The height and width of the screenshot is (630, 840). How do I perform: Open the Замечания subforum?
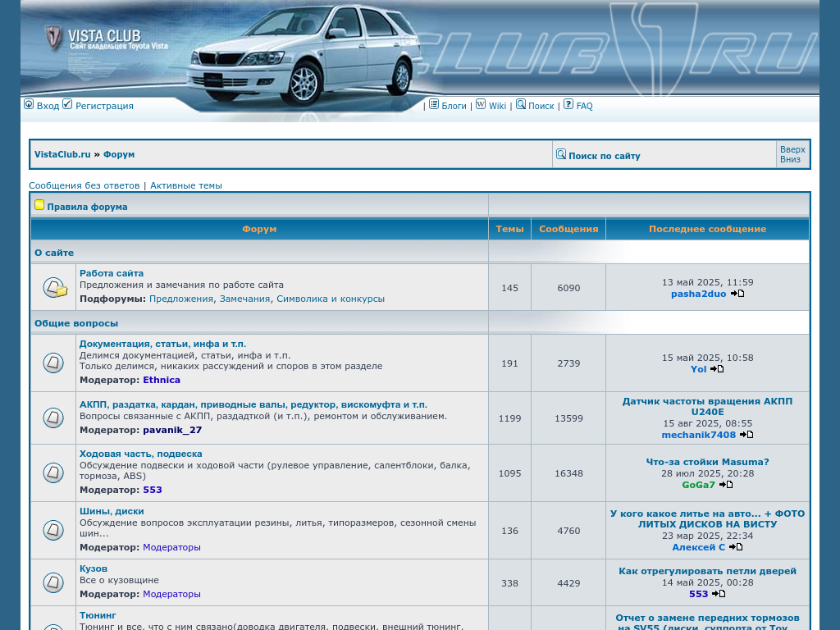pos(244,299)
